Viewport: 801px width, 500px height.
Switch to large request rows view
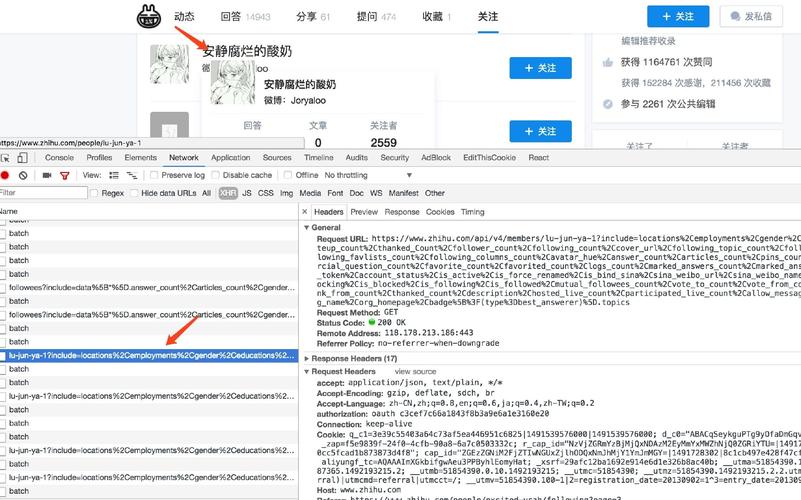pyautogui.click(x=114, y=175)
